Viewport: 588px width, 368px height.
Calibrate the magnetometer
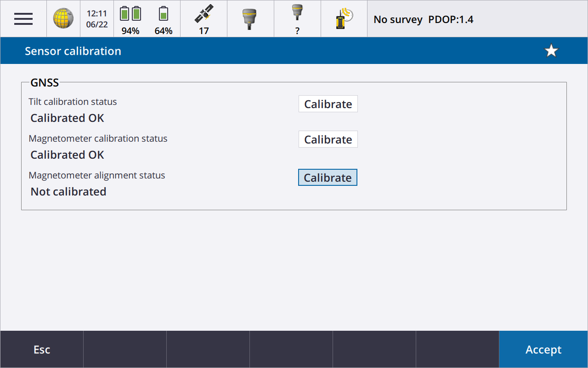(x=328, y=139)
